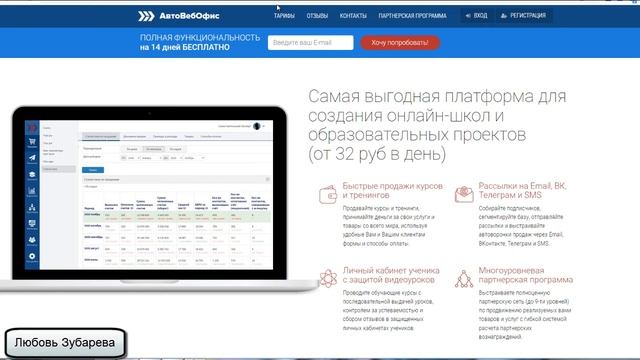Click the red 'Хочу попробовать!' button

400,42
